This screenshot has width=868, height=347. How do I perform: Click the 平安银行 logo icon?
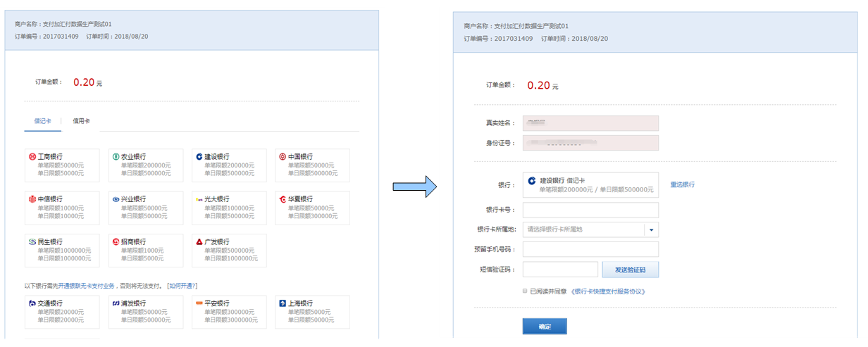(x=199, y=303)
